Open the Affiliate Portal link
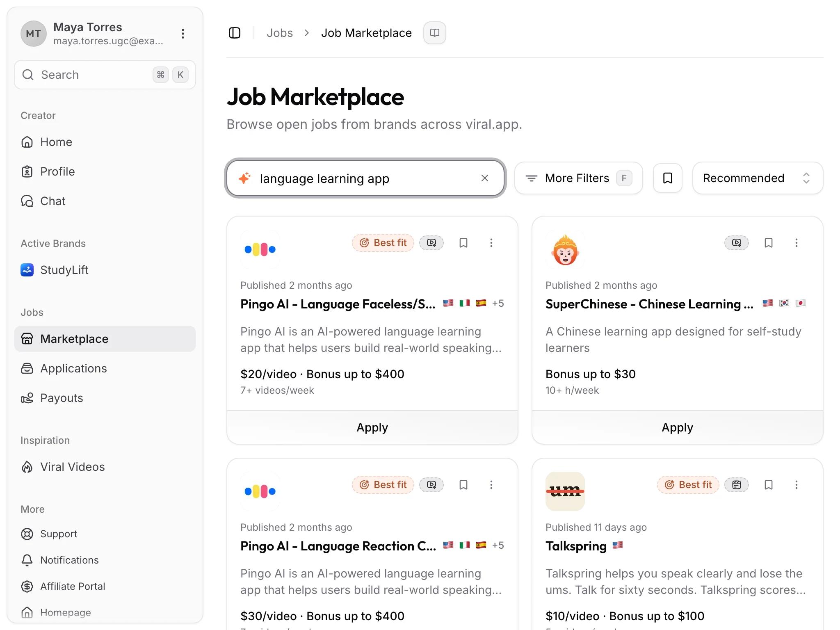This screenshot has height=630, width=840. click(x=105, y=587)
